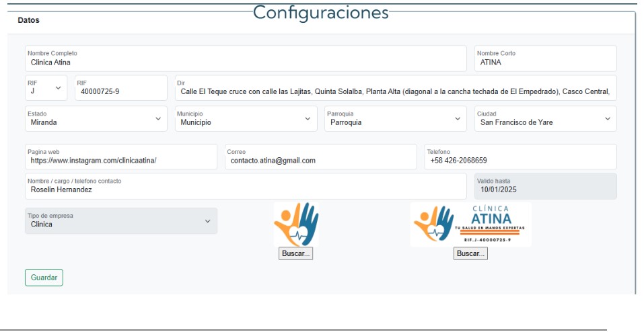Select the Dir address field

pyautogui.click(x=396, y=88)
